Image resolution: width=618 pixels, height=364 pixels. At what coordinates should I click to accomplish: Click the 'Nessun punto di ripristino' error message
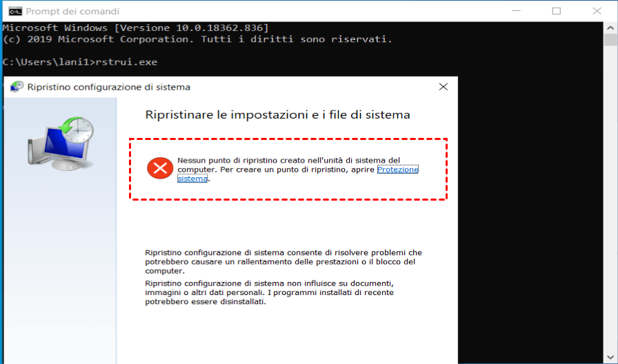298,170
